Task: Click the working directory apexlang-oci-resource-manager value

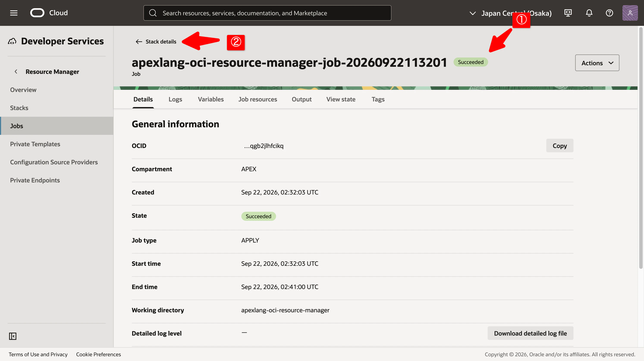Action: click(285, 310)
